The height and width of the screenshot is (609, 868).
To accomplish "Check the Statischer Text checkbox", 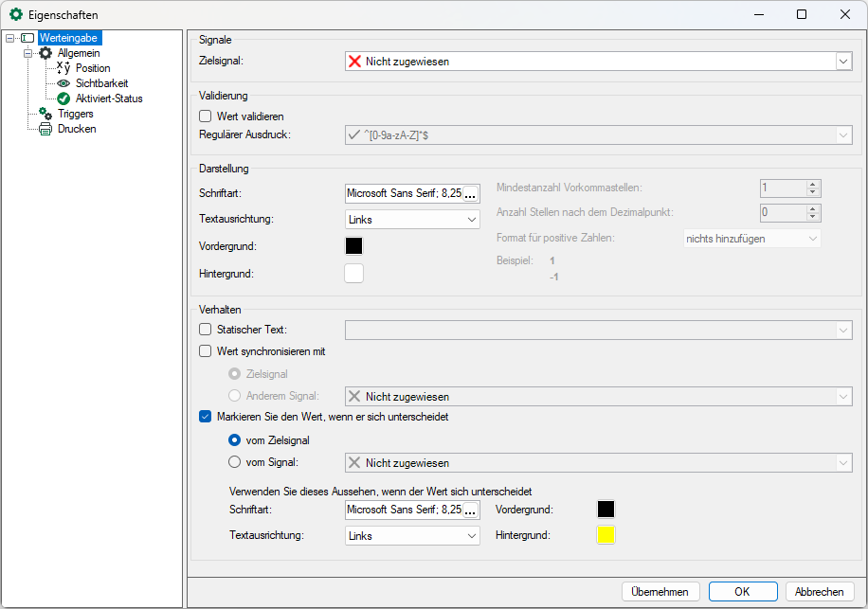I will click(x=205, y=330).
